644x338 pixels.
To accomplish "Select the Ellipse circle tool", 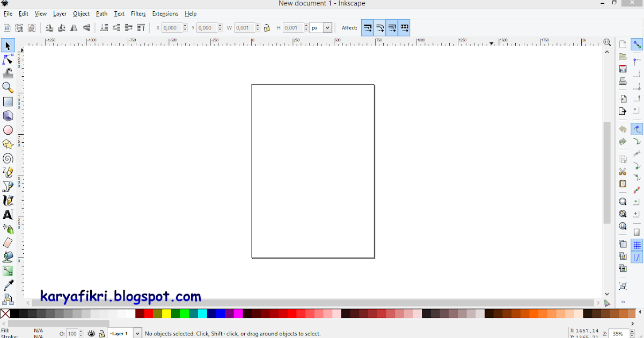I will coord(8,130).
